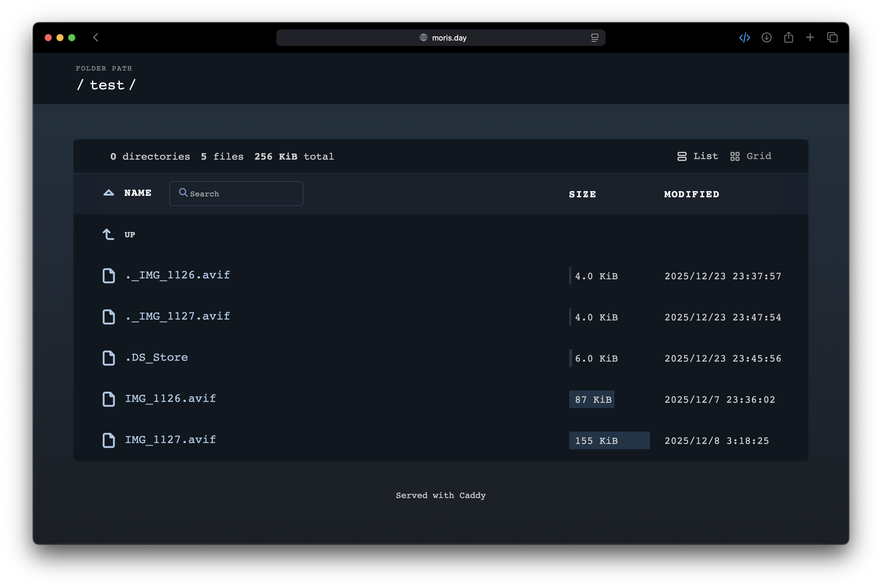Image resolution: width=882 pixels, height=588 pixels.
Task: Open the developer tools code icon
Action: [x=744, y=38]
